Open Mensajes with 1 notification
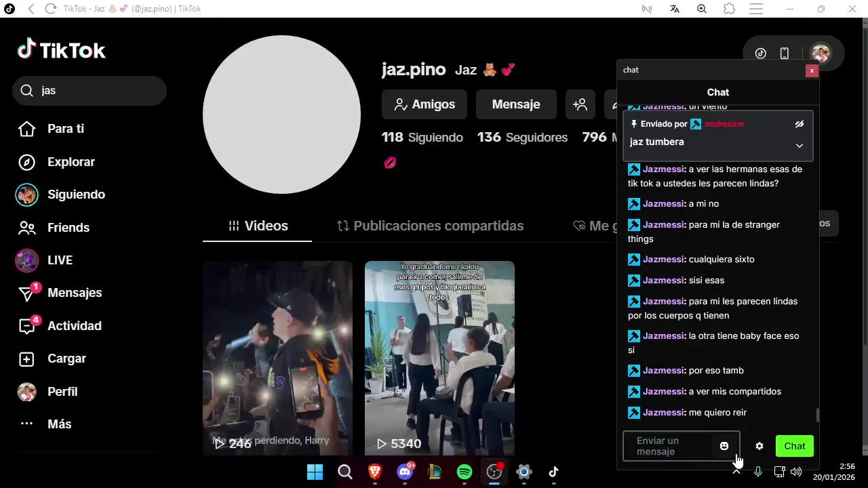 point(60,293)
